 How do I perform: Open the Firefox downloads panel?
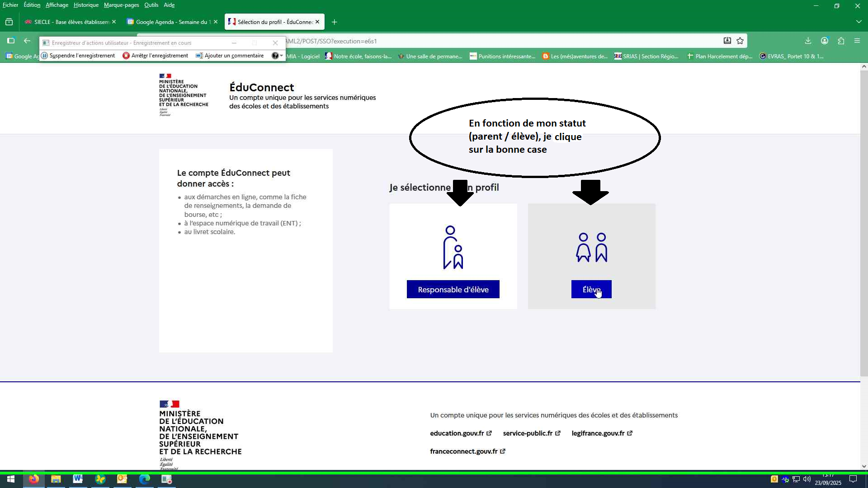coord(808,41)
